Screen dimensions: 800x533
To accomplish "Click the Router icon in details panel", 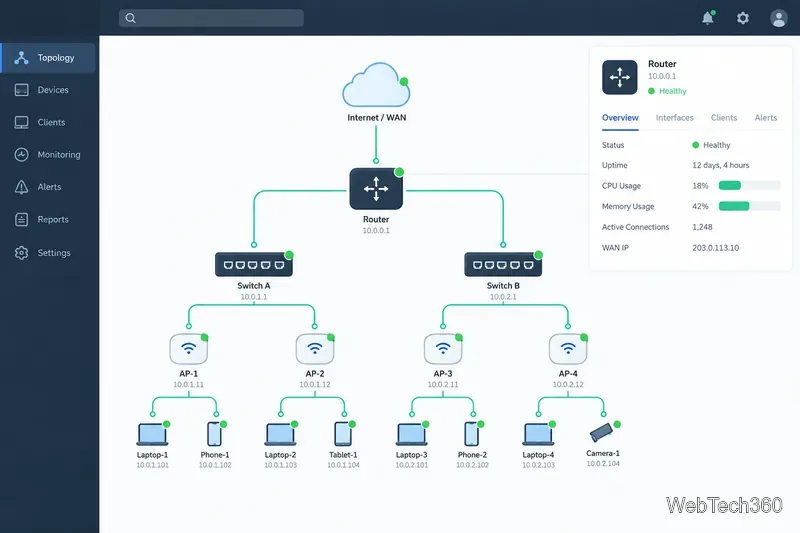I will point(620,78).
